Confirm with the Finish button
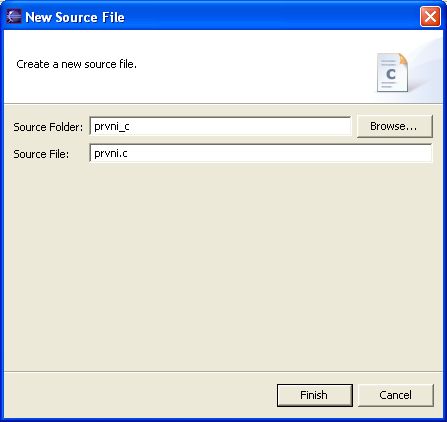Image resolution: width=447 pixels, height=422 pixels. click(315, 395)
